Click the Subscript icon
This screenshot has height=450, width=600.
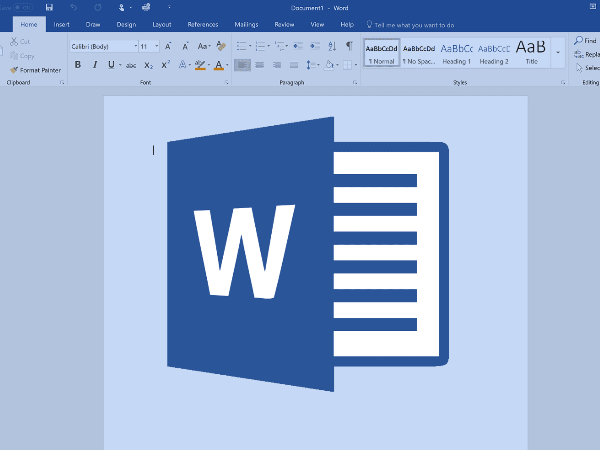(x=148, y=65)
